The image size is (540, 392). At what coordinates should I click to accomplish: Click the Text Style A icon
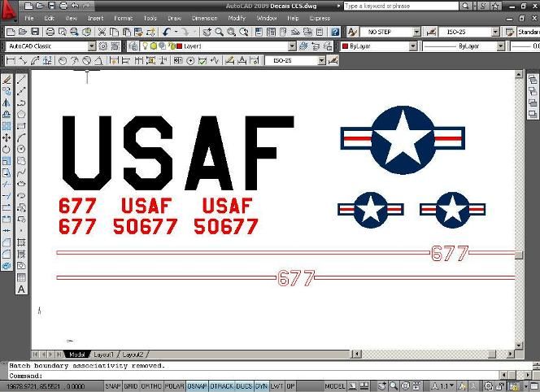click(x=352, y=32)
